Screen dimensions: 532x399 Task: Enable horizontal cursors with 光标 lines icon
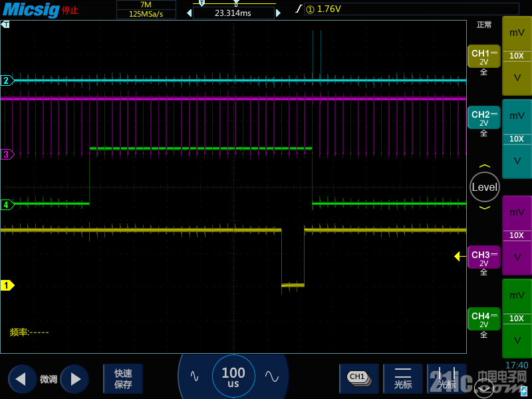coord(403,378)
